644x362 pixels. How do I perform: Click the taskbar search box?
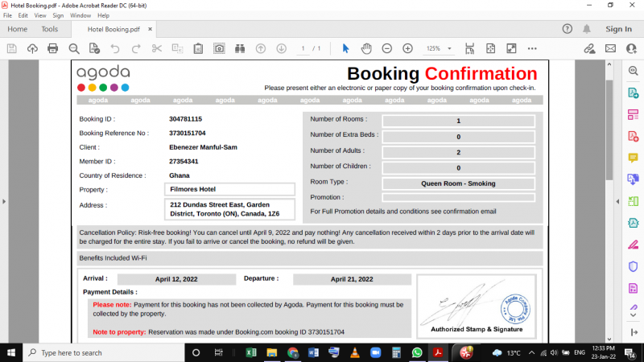pyautogui.click(x=104, y=352)
